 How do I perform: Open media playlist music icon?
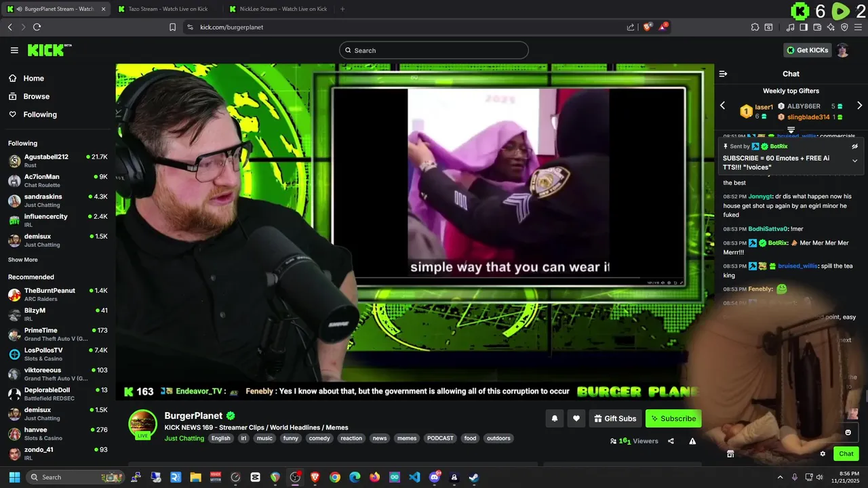(x=790, y=27)
